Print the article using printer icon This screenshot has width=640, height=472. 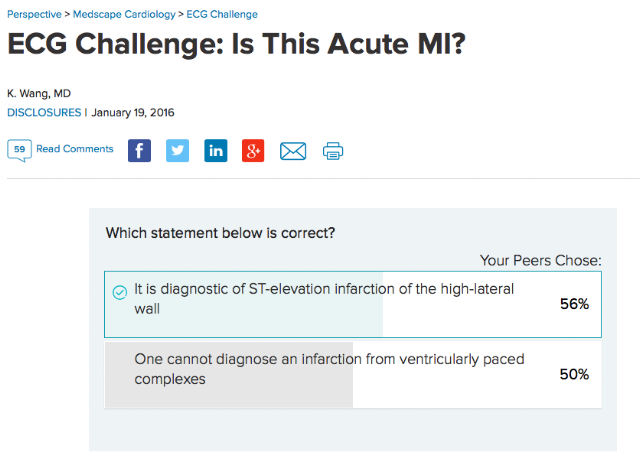[333, 151]
